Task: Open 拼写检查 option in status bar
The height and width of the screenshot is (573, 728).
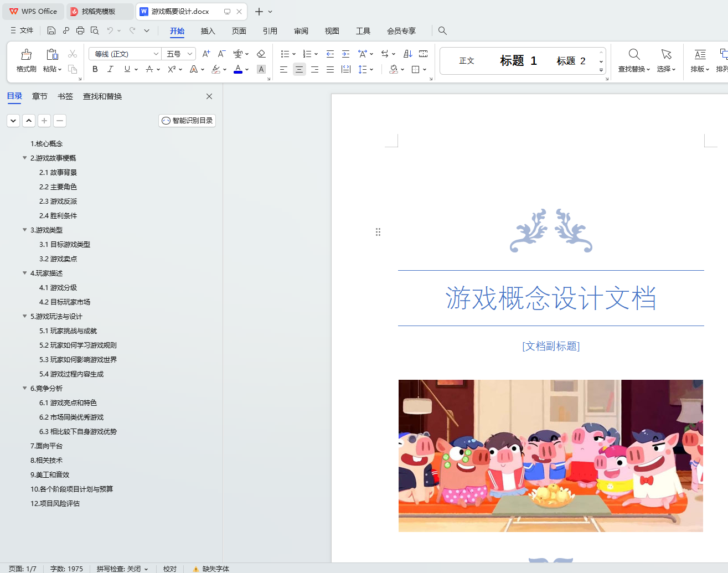Action: point(122,569)
